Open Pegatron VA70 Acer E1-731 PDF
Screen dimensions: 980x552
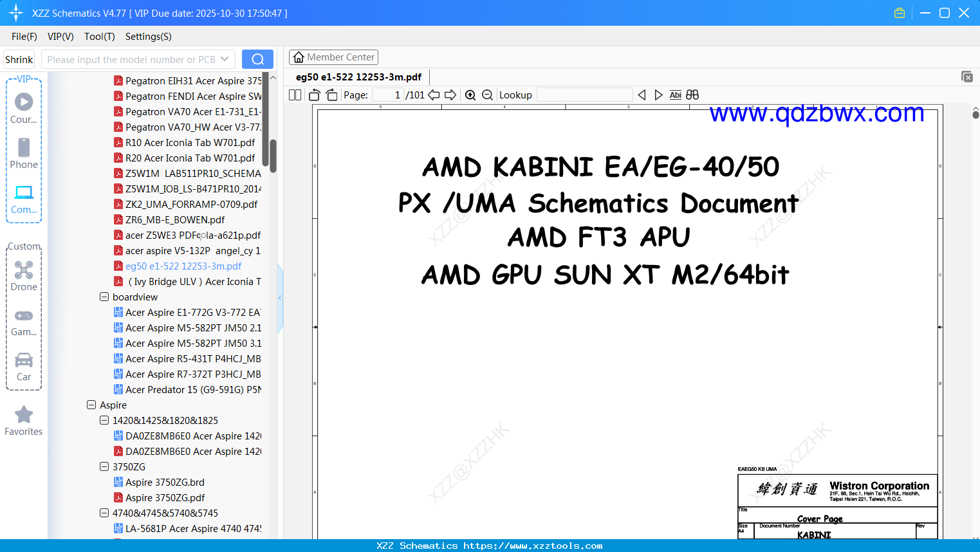click(188, 112)
